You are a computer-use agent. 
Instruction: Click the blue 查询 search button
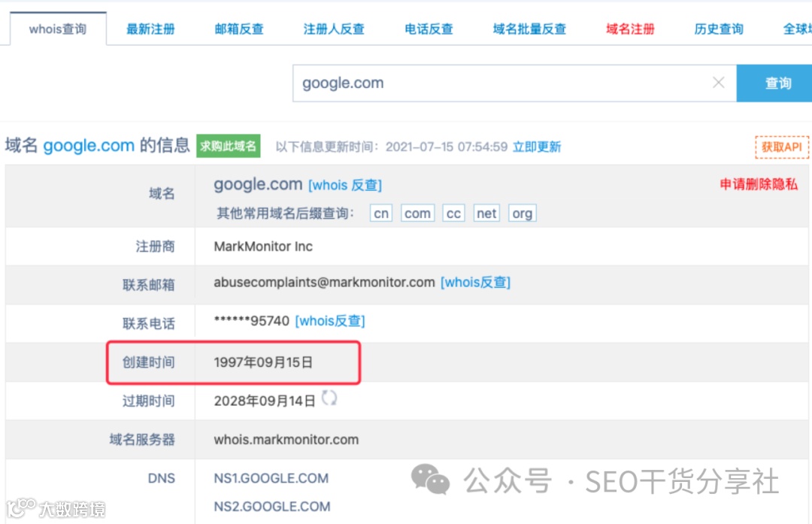point(774,83)
